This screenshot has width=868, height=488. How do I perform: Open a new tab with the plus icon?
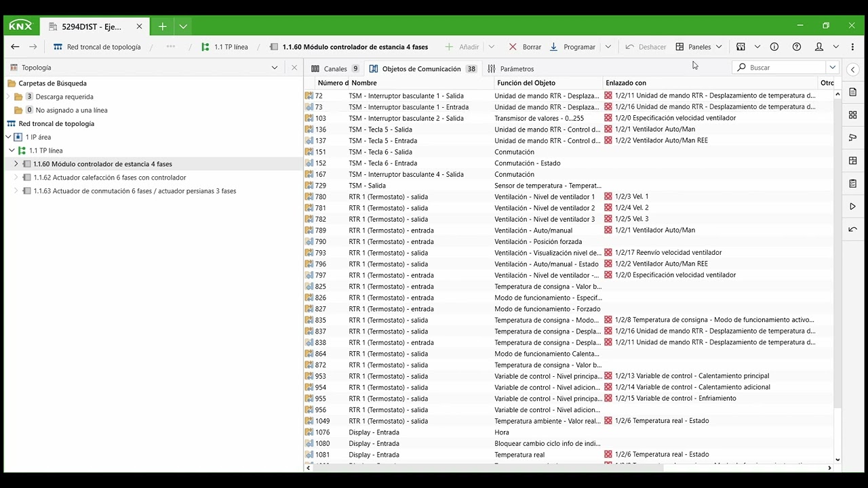click(163, 26)
